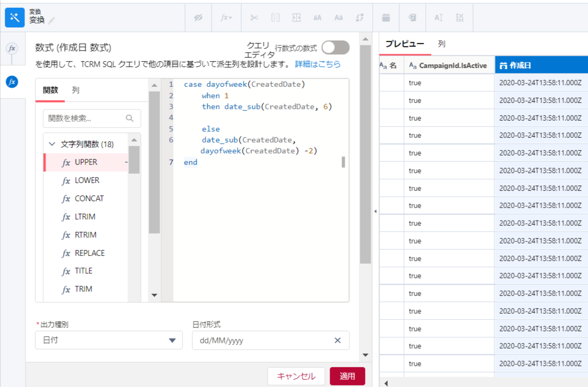This screenshot has width=588, height=387.
Task: Select the upper gray fx step in sidebar
Action: (12, 48)
